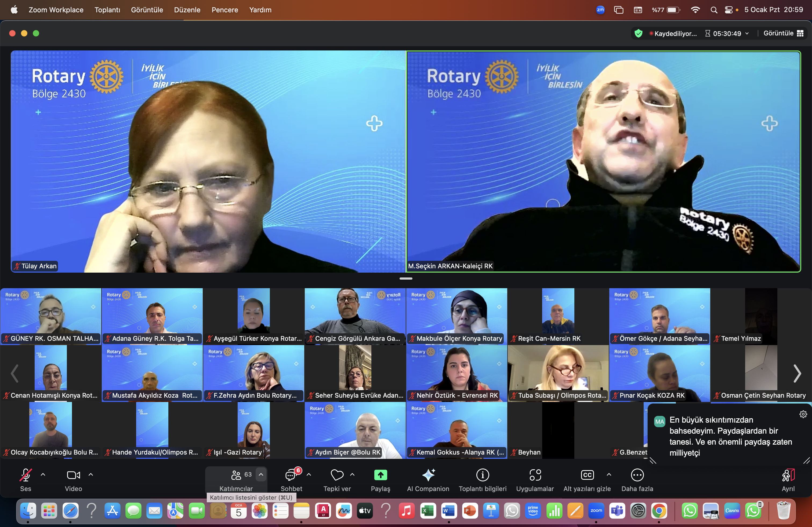Go to next page of participant thumbnails
The height and width of the screenshot is (527, 812).
(x=797, y=374)
